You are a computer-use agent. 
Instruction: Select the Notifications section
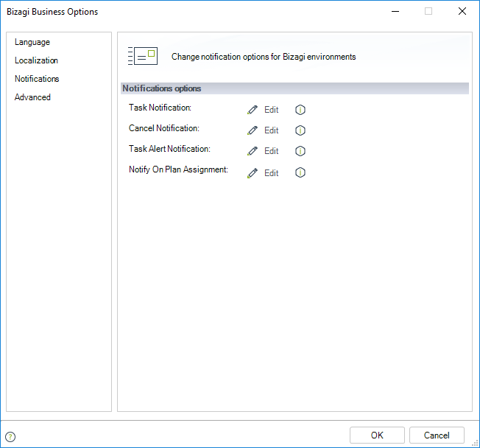tap(37, 79)
